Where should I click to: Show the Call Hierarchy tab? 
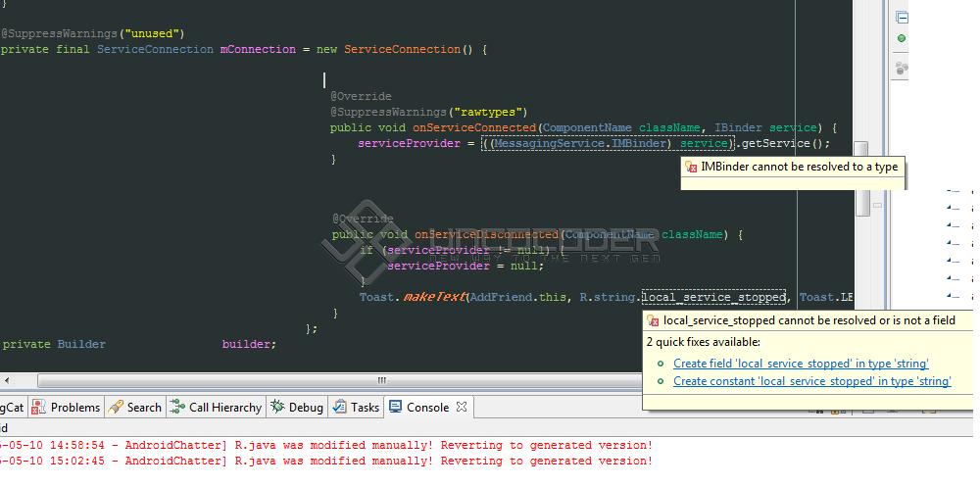pos(217,408)
